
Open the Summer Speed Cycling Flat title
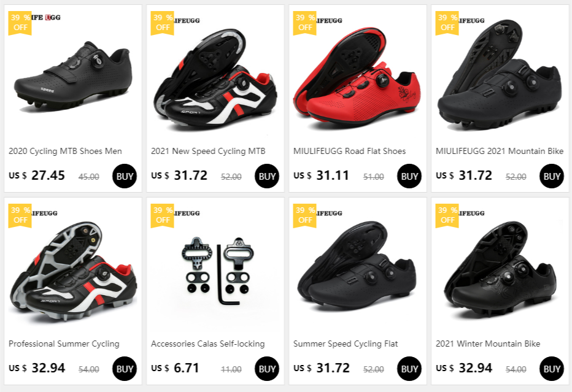click(346, 344)
